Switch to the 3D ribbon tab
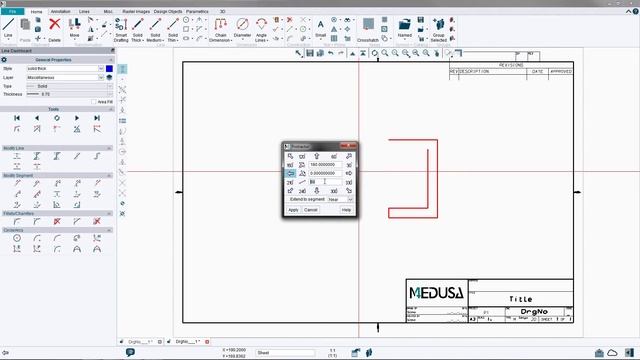 [222, 11]
